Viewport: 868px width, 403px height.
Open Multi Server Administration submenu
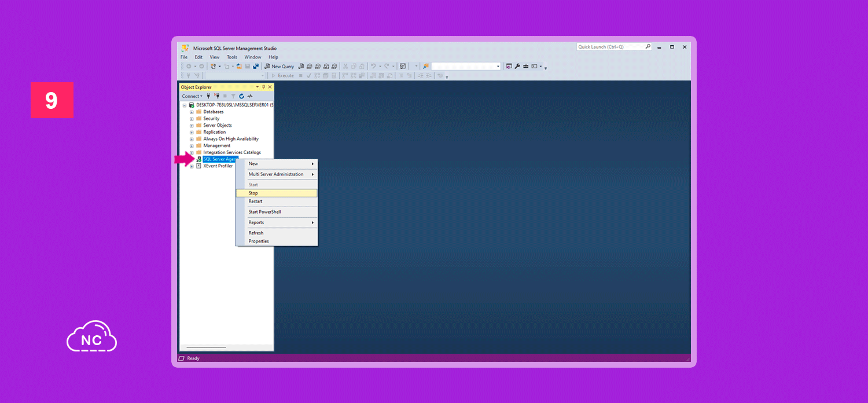pos(277,174)
